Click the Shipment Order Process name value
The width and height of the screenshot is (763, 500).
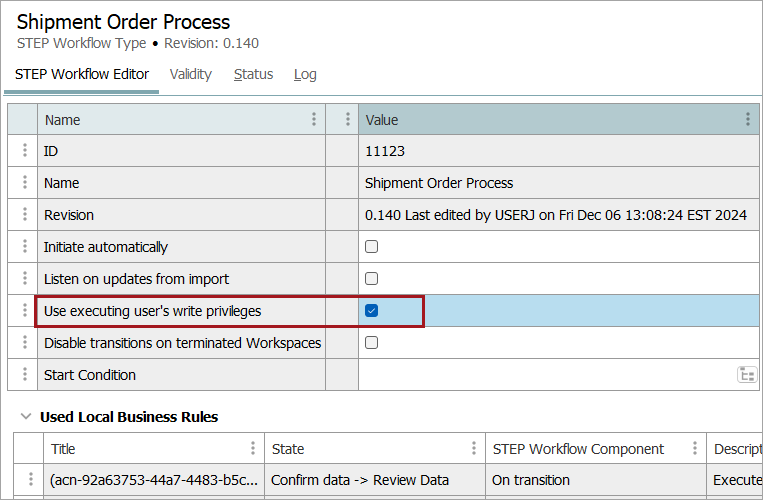coord(439,183)
